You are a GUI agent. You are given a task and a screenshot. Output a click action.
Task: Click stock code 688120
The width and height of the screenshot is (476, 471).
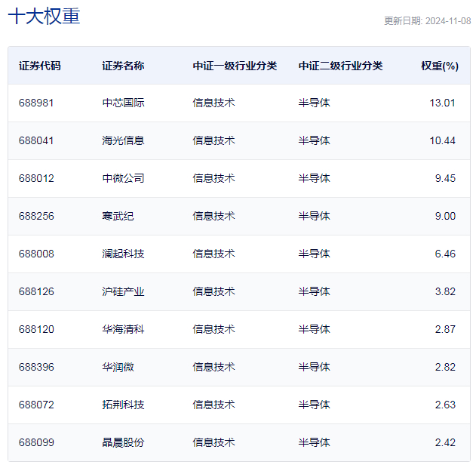point(36,329)
